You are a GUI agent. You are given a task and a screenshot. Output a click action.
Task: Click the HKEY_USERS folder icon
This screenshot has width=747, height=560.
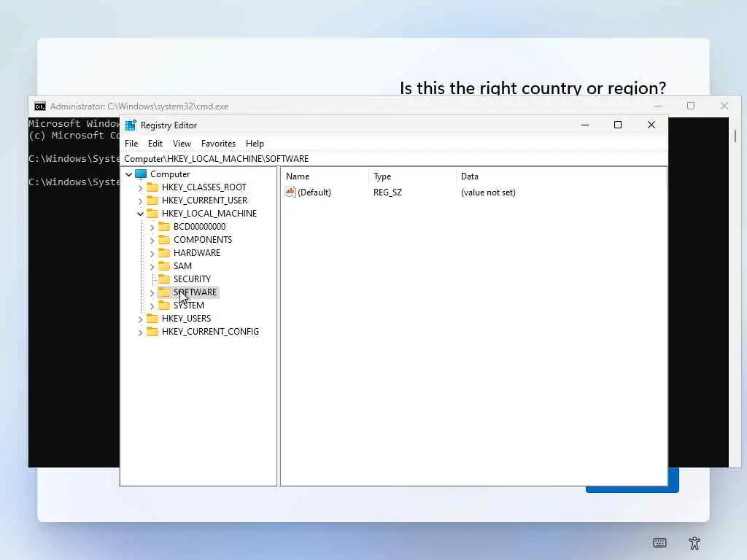coord(152,318)
